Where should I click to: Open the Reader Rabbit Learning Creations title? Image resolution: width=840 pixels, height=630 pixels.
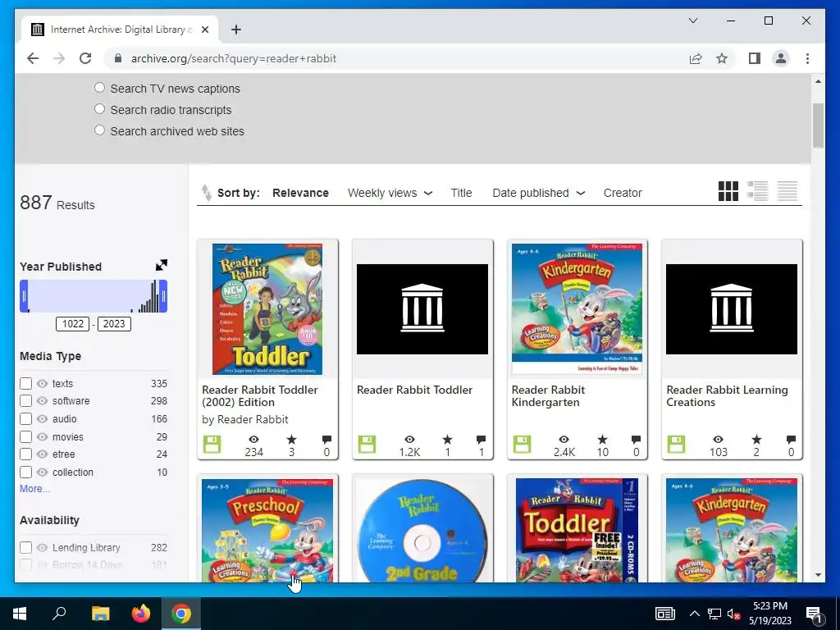[727, 396]
